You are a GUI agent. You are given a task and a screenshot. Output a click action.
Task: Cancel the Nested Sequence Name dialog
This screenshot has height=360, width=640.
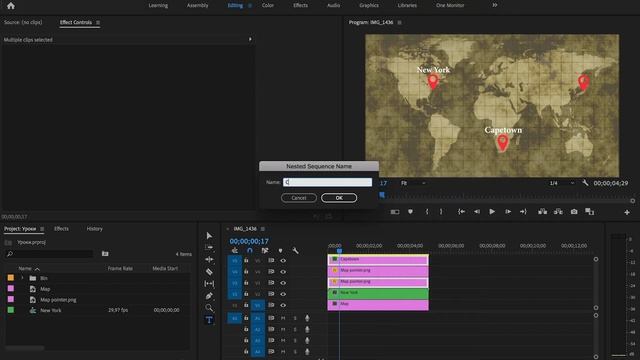pos(299,198)
